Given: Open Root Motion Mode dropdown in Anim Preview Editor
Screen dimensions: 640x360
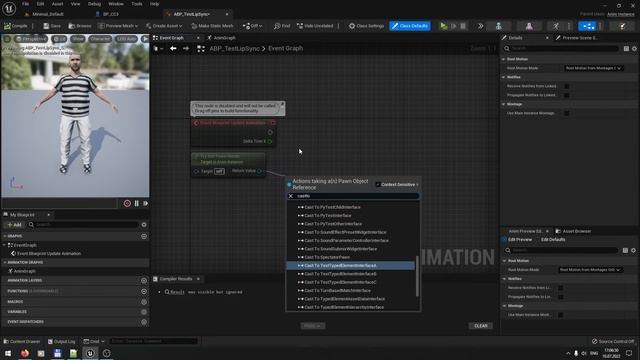Looking at the screenshot, I should [590, 270].
